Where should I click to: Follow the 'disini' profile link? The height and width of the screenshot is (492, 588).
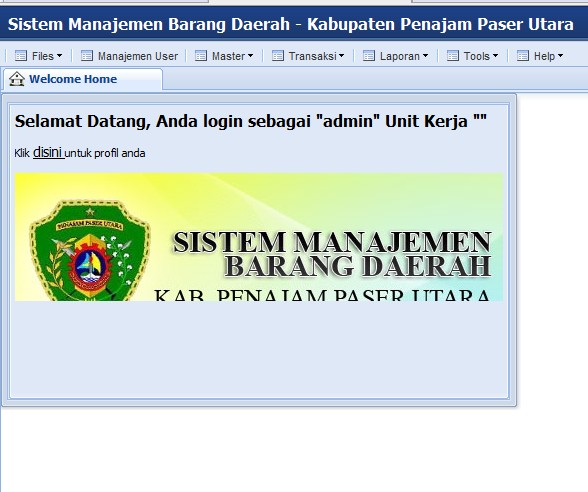pos(48,153)
